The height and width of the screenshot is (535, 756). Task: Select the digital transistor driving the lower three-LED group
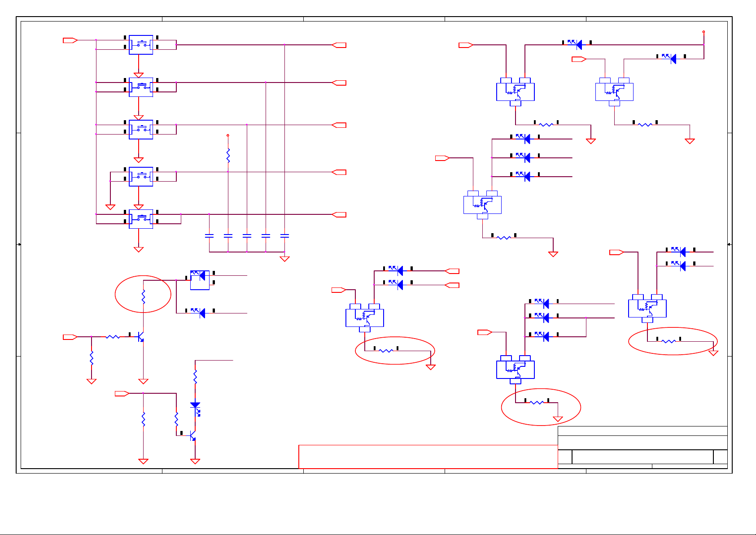pos(516,370)
